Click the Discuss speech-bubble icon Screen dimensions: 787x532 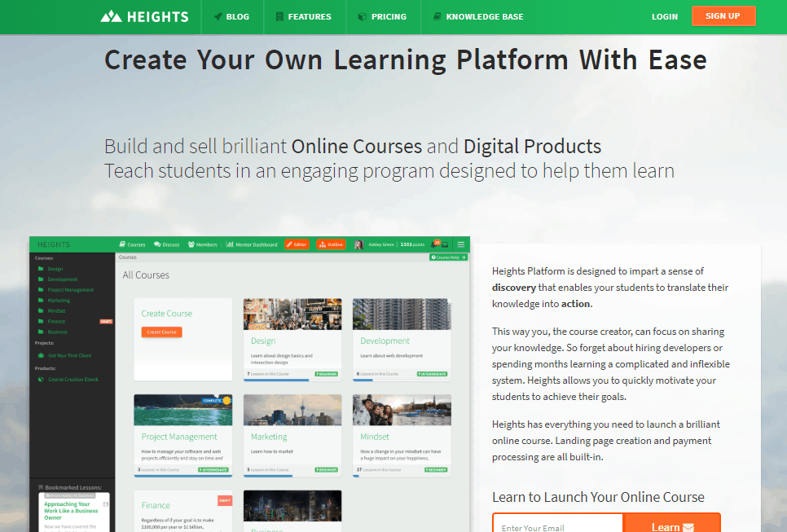156,244
